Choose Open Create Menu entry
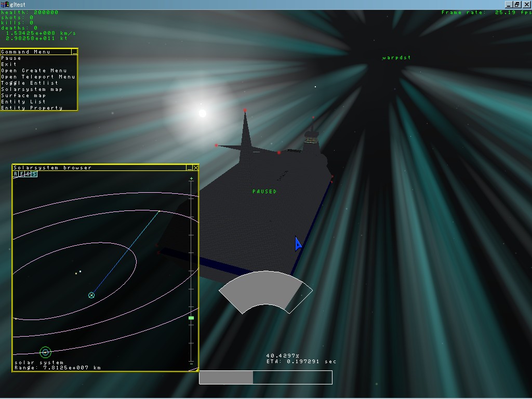Viewport: 532px width, 399px height. click(39, 71)
